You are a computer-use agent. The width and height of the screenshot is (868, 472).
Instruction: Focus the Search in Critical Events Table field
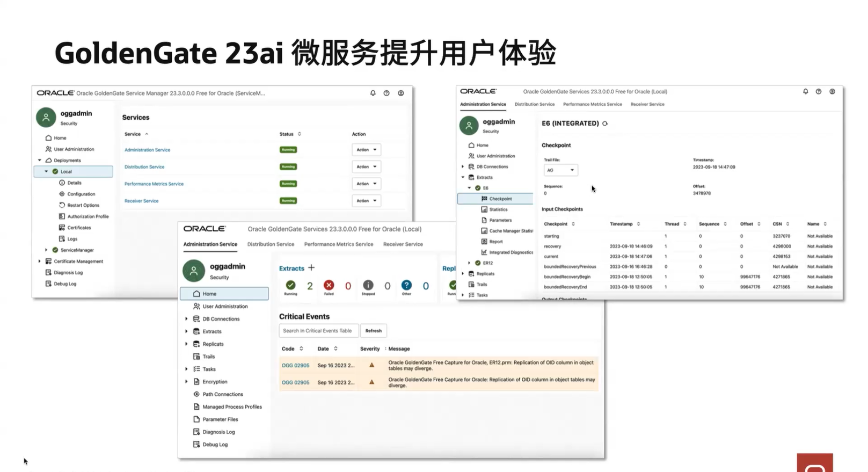pos(319,331)
